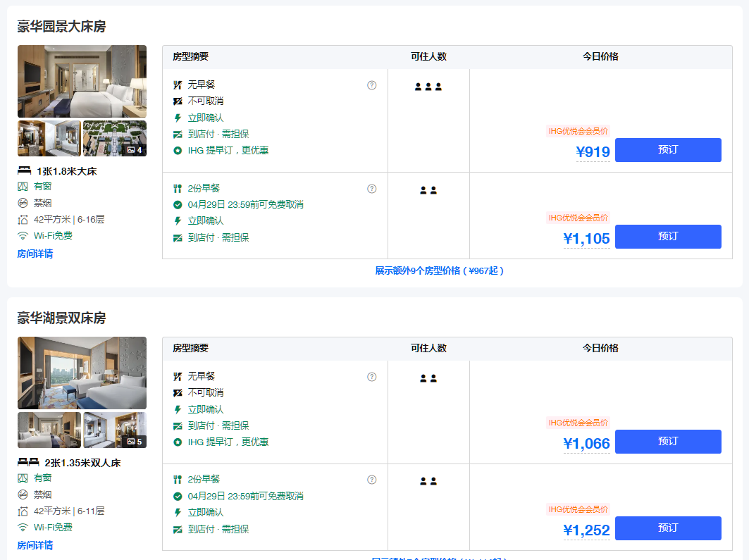Screen dimensions: 749x560
Task: Click three-person occupancy icon for ¥919 rate
Action: 428,87
